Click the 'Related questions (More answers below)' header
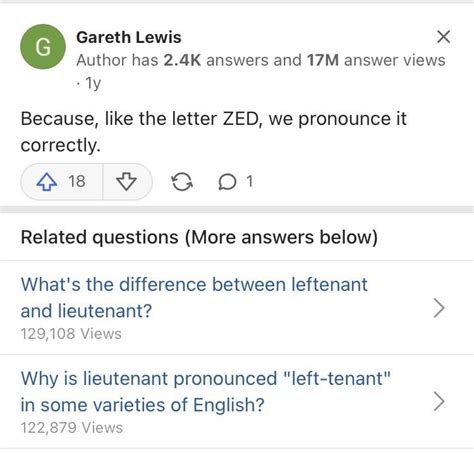474x453 pixels. pos(199,237)
